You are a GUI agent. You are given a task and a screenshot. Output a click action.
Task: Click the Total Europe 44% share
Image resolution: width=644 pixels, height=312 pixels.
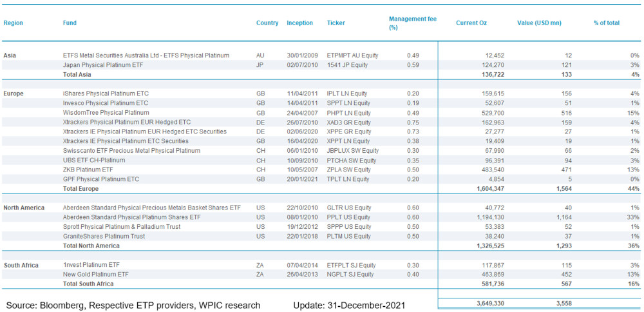634,189
